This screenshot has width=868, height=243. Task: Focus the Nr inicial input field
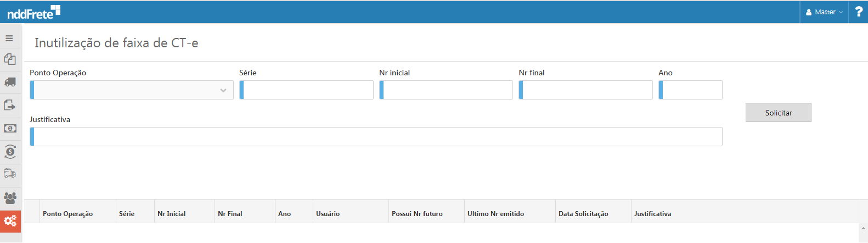point(447,90)
